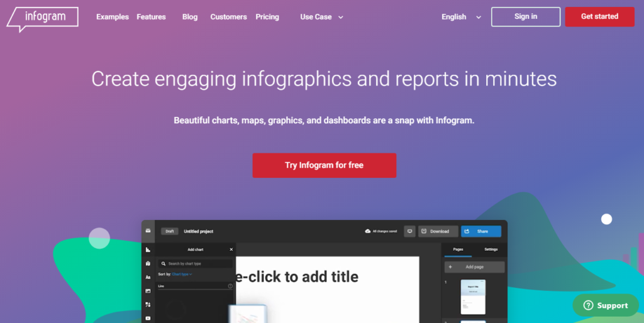Click the Untitled project title
Viewport: 644px width, 323px height.
coord(198,231)
